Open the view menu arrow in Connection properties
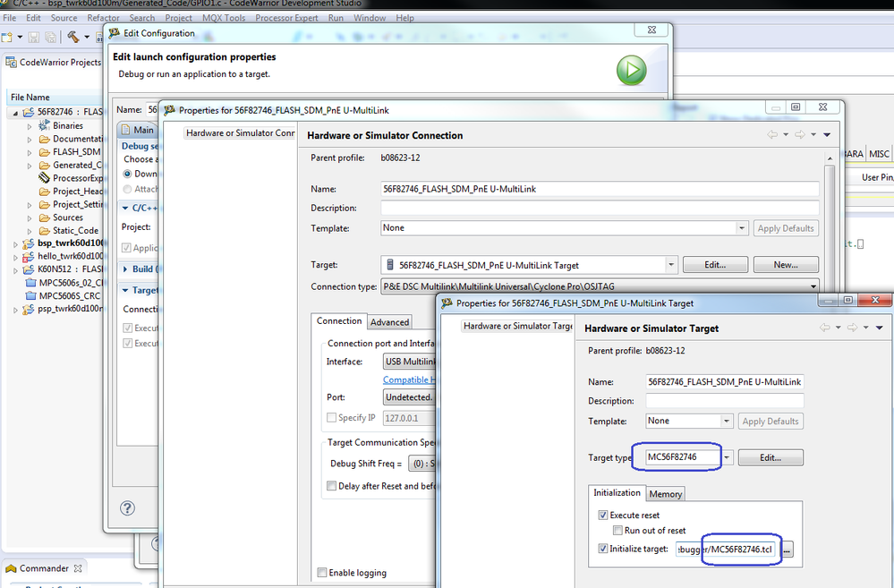Viewport: 894px width, 588px height. click(x=827, y=134)
